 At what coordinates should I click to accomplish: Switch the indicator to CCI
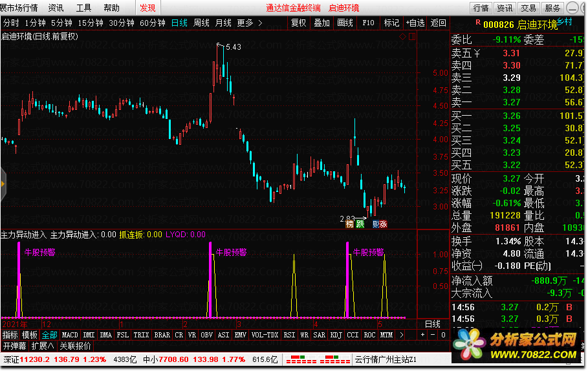click(x=353, y=335)
